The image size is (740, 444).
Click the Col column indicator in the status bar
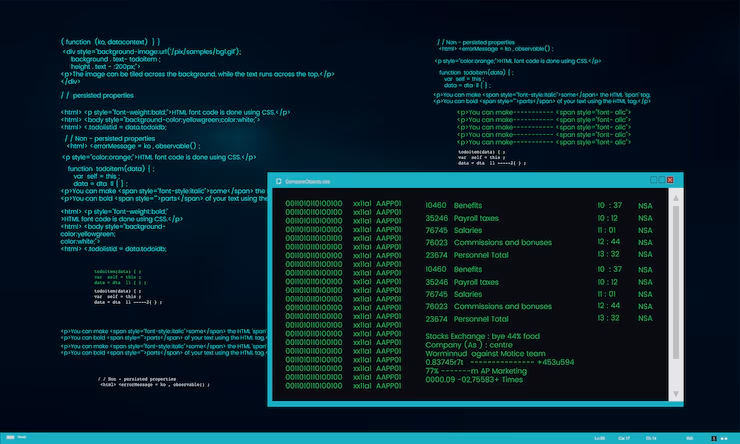pos(624,438)
